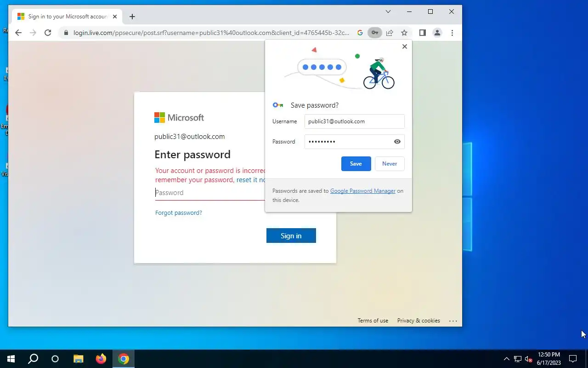Reload the page with the refresh icon
The width and height of the screenshot is (588, 368).
(48, 33)
